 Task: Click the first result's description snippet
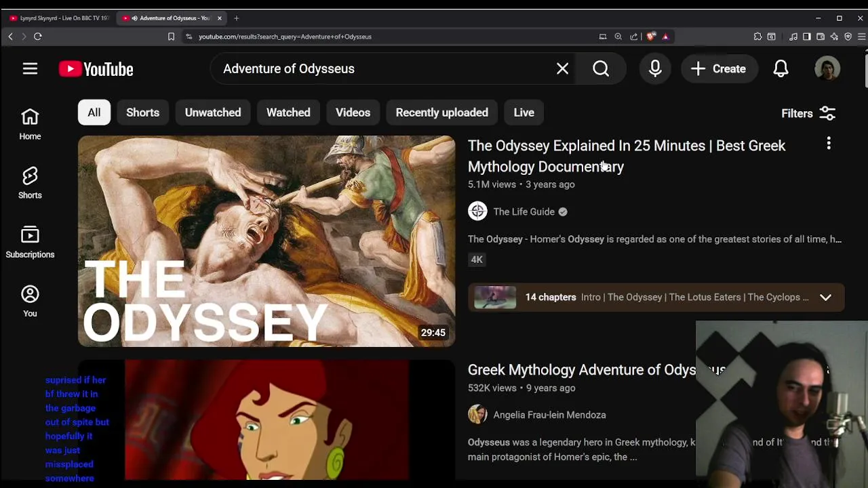tap(654, 239)
